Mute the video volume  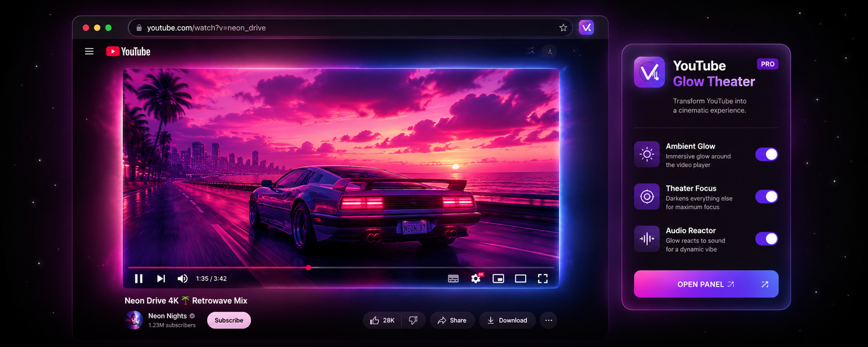183,279
